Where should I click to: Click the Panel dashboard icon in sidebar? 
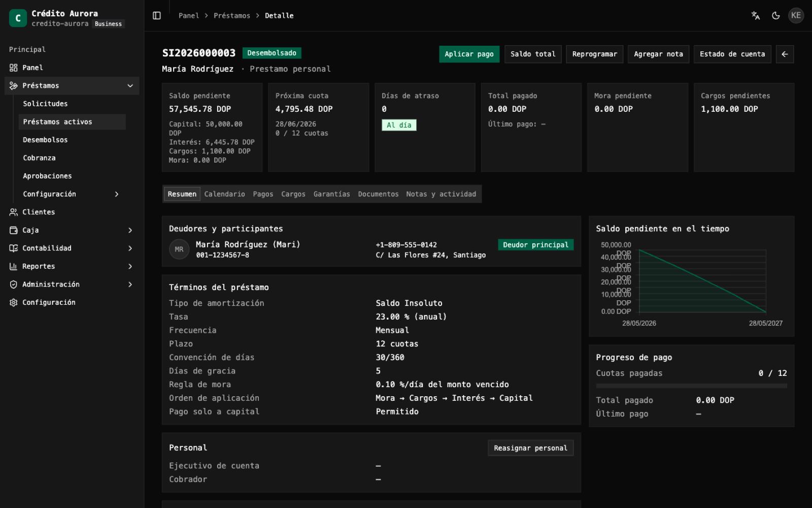click(14, 68)
